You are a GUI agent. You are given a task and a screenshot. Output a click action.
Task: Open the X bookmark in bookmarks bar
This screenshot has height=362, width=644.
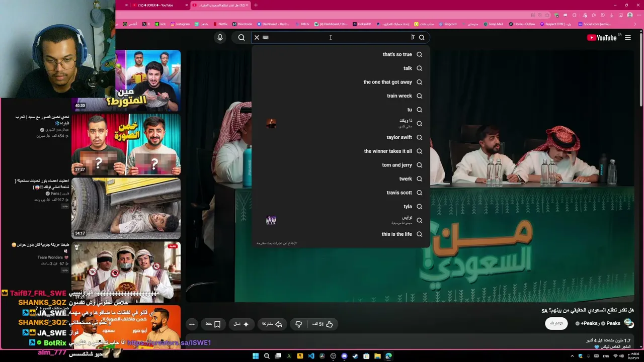[146, 24]
